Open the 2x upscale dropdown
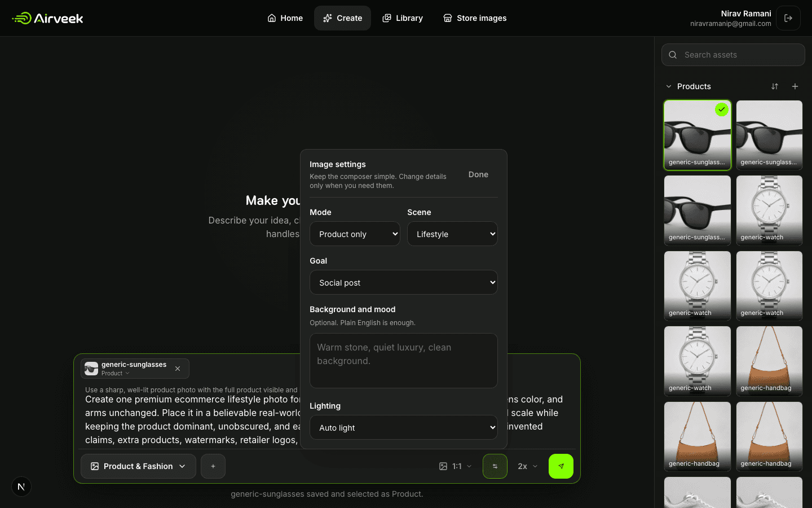Screen dimensions: 812x508 (528, 466)
